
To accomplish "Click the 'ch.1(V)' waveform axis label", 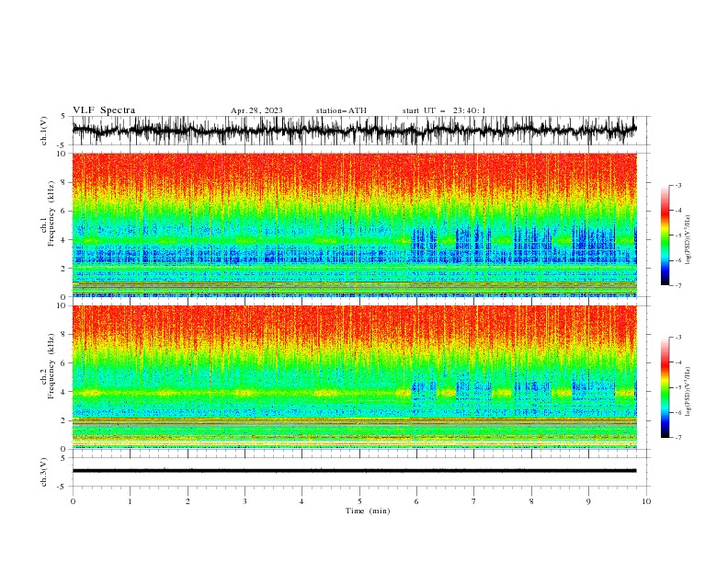I will coord(44,131).
